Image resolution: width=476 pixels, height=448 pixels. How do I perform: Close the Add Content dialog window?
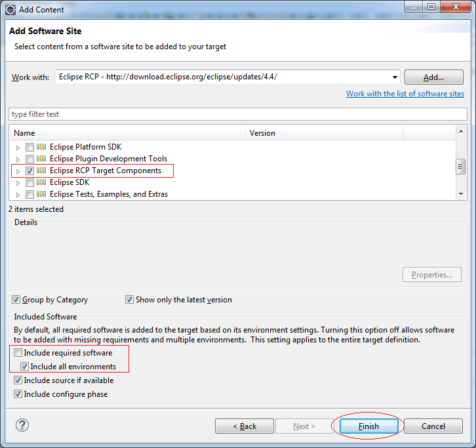pyautogui.click(x=456, y=7)
